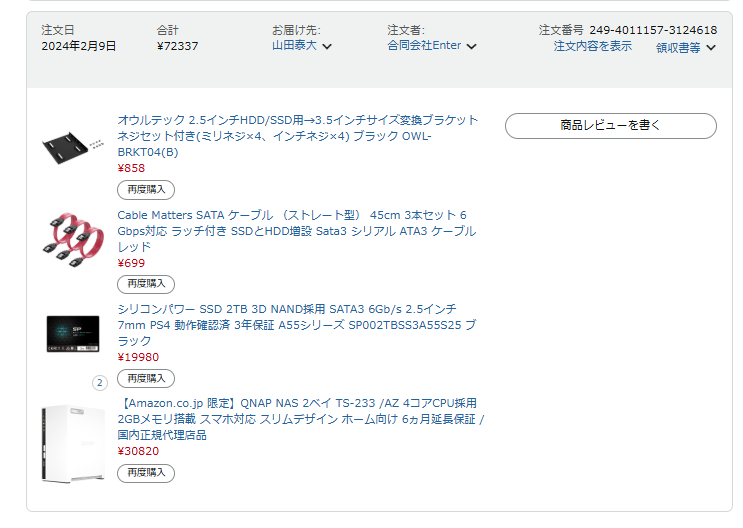Image resolution: width=743 pixels, height=528 pixels.
Task: Open the 山田泰大 delivery address dropdown
Action: (x=296, y=46)
